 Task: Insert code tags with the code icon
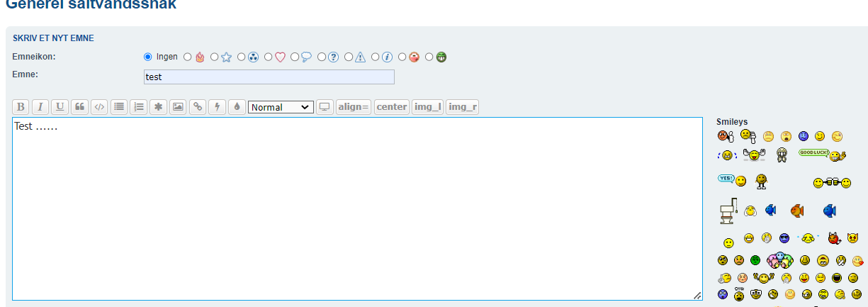click(x=100, y=107)
